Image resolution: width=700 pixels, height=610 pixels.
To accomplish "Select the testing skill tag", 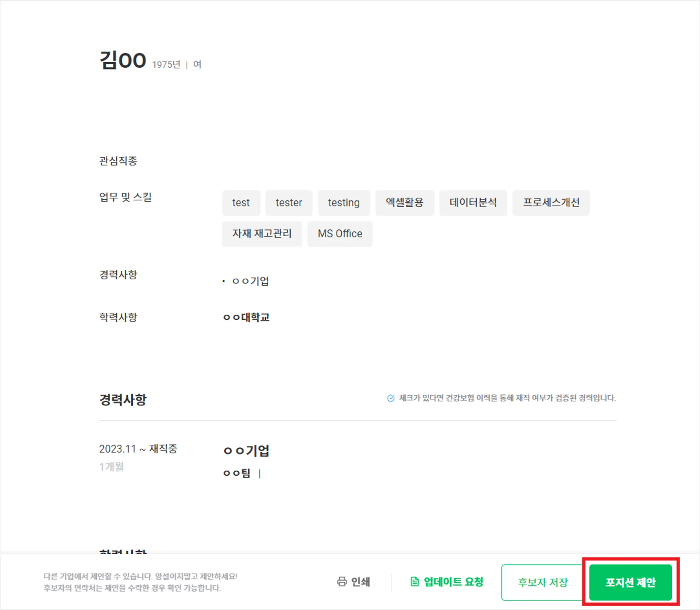I will click(344, 203).
